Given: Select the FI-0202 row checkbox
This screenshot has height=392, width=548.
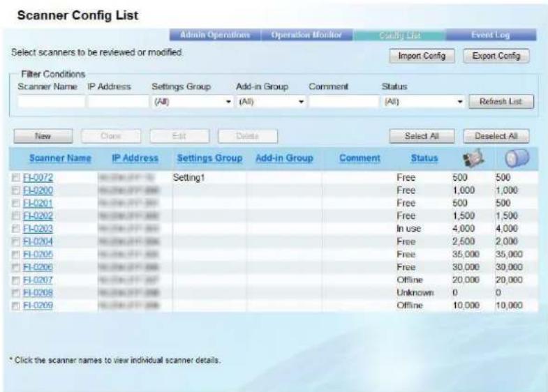Looking at the screenshot, I should coord(16,216).
